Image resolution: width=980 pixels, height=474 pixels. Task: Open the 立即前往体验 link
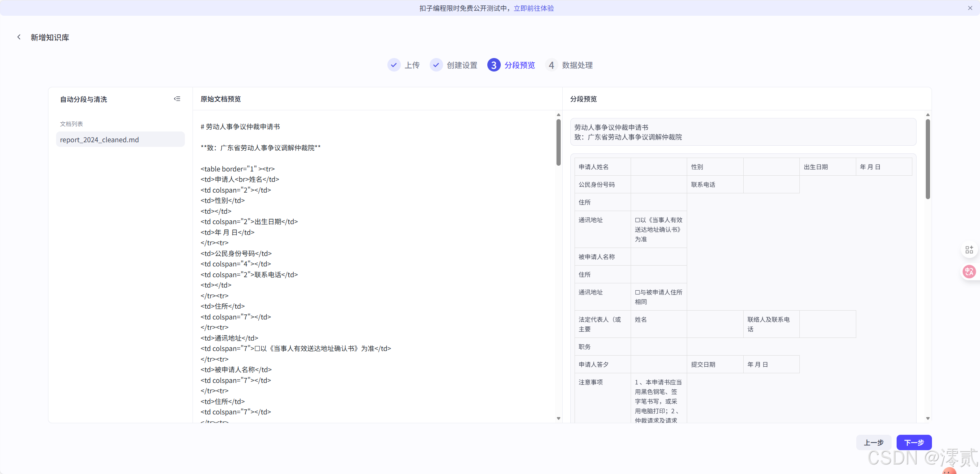(x=533, y=8)
